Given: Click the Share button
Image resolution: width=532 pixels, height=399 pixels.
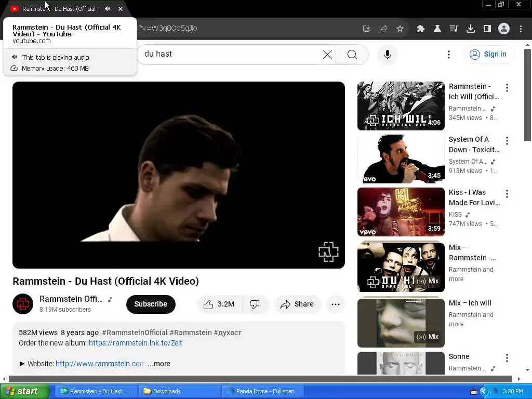Looking at the screenshot, I should click(x=297, y=304).
